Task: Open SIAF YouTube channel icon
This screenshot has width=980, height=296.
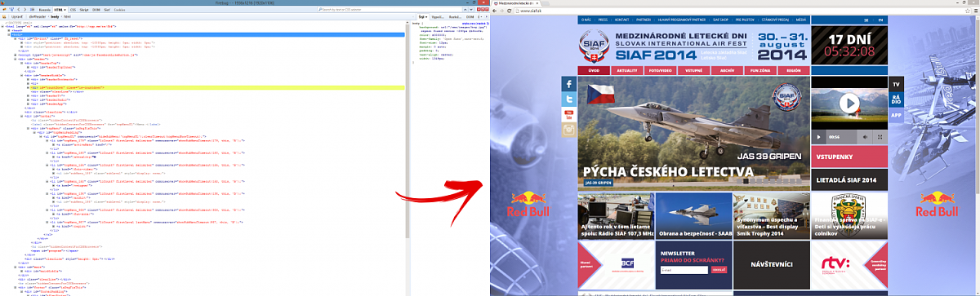Action: coord(568,115)
